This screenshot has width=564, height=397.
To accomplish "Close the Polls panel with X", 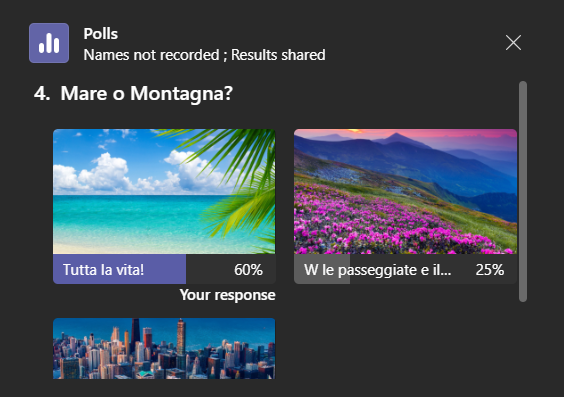I will pyautogui.click(x=513, y=43).
